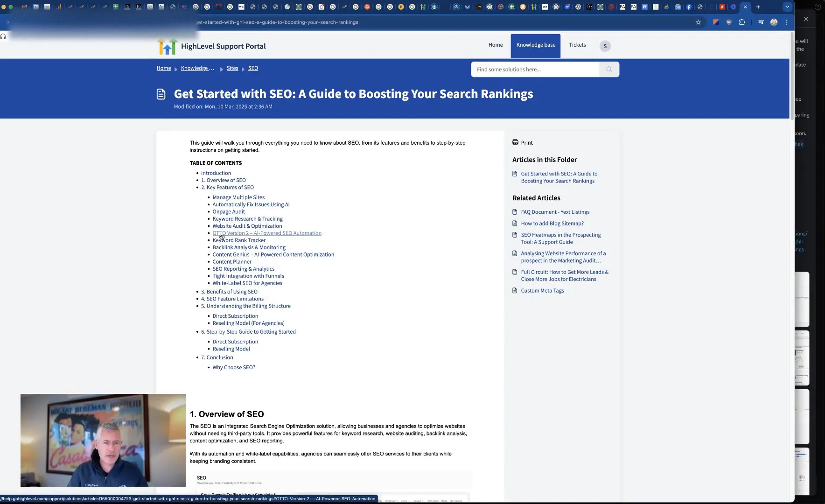Image resolution: width=825 pixels, height=504 pixels.
Task: Bookmark this page using the star icon
Action: click(x=697, y=22)
